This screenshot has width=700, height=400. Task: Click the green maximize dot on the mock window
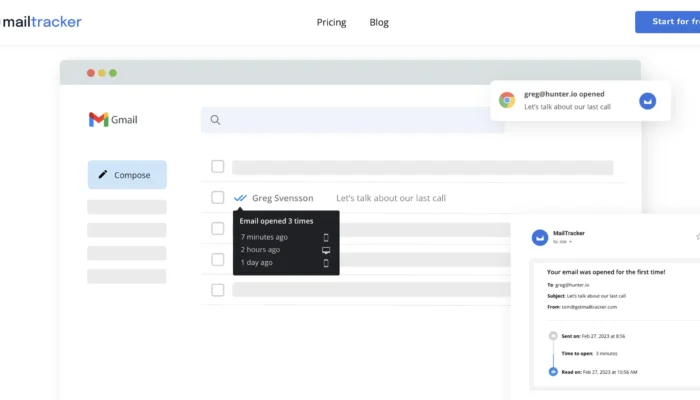click(113, 73)
